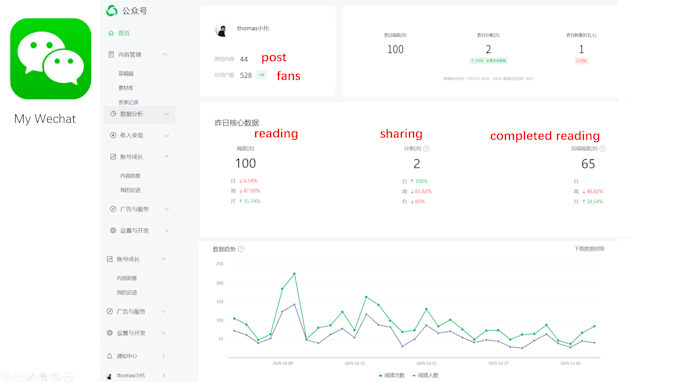This screenshot has width=680, height=382.
Task: Click the small avatar in sidebar footer
Action: pyautogui.click(x=109, y=375)
